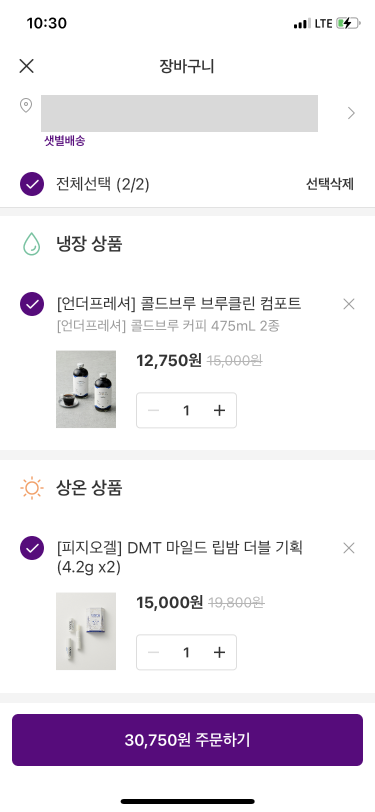Image resolution: width=375 pixels, height=812 pixels.
Task: Tap the delivery location pin icon
Action: 25,106
